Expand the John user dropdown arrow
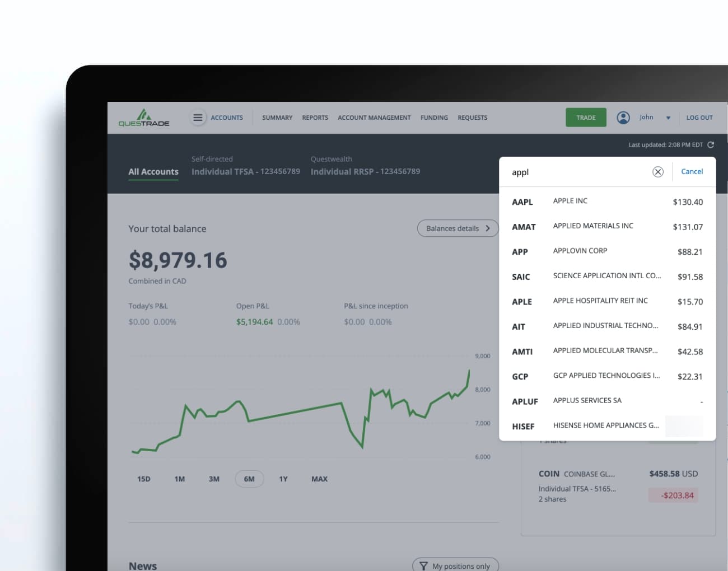728x571 pixels. coord(668,118)
